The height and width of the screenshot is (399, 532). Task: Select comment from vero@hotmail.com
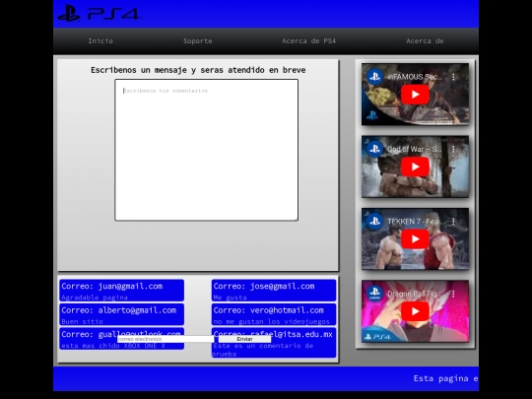coord(274,314)
